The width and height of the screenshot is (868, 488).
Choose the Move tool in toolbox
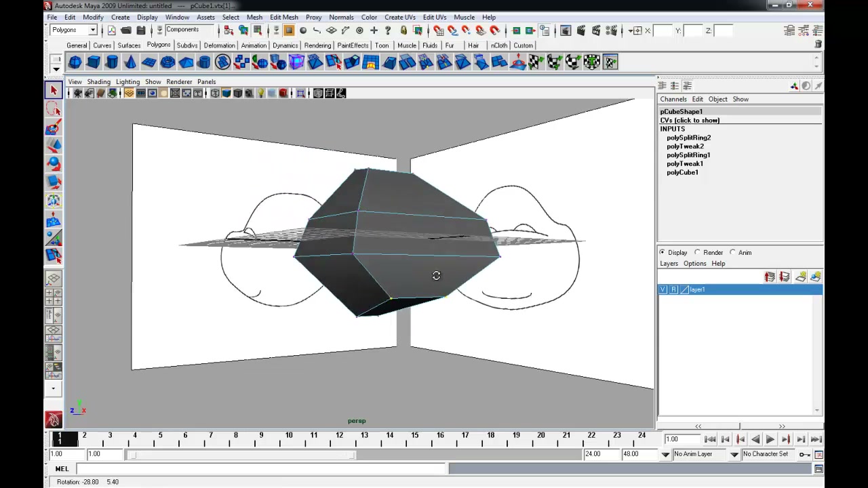[54, 145]
